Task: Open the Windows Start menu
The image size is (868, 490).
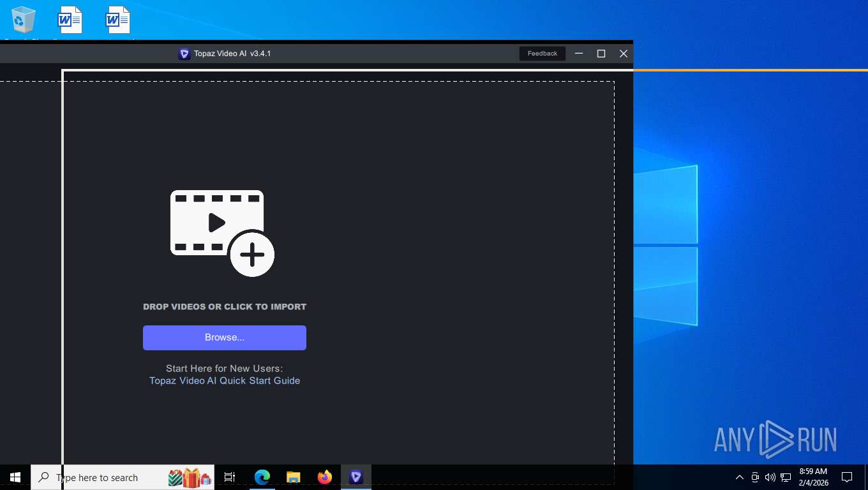Action: pyautogui.click(x=15, y=477)
